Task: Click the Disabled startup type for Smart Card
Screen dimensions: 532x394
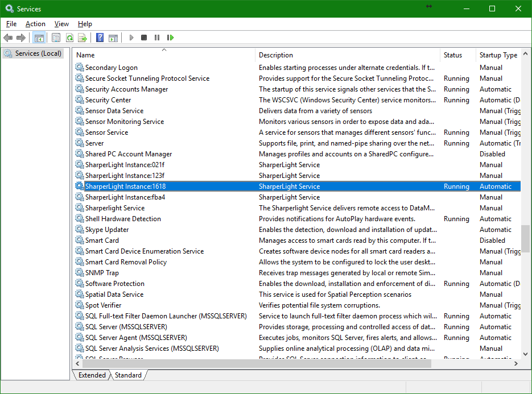Action: click(x=492, y=240)
